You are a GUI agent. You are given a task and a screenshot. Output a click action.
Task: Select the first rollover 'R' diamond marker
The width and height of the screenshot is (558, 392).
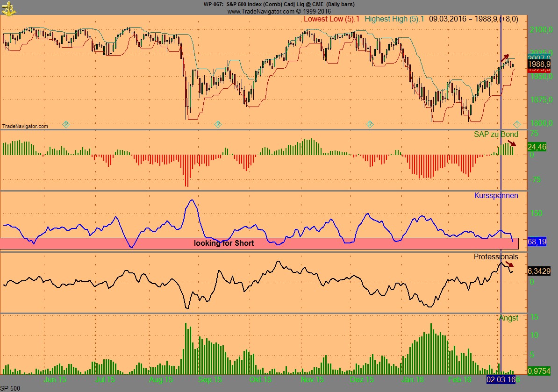(65, 124)
